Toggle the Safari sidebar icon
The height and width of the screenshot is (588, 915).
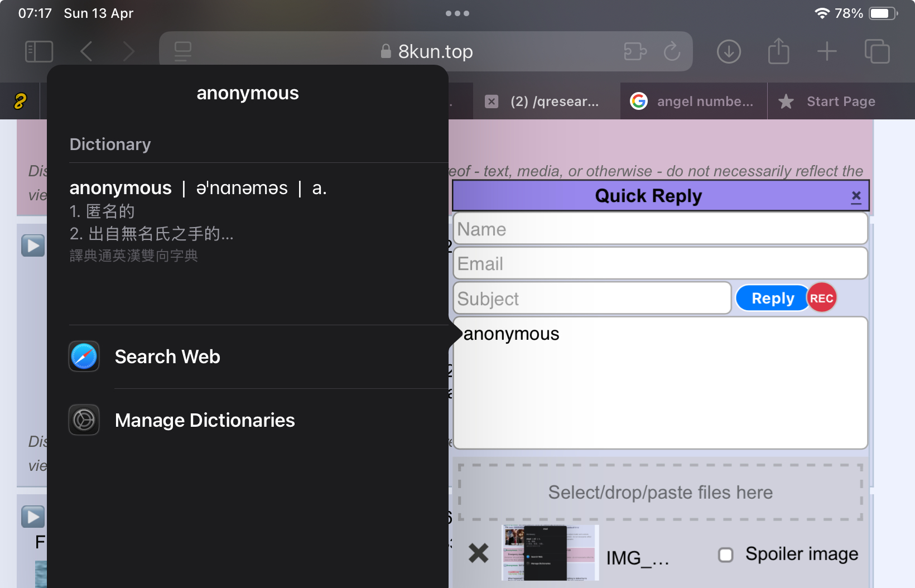(x=39, y=52)
